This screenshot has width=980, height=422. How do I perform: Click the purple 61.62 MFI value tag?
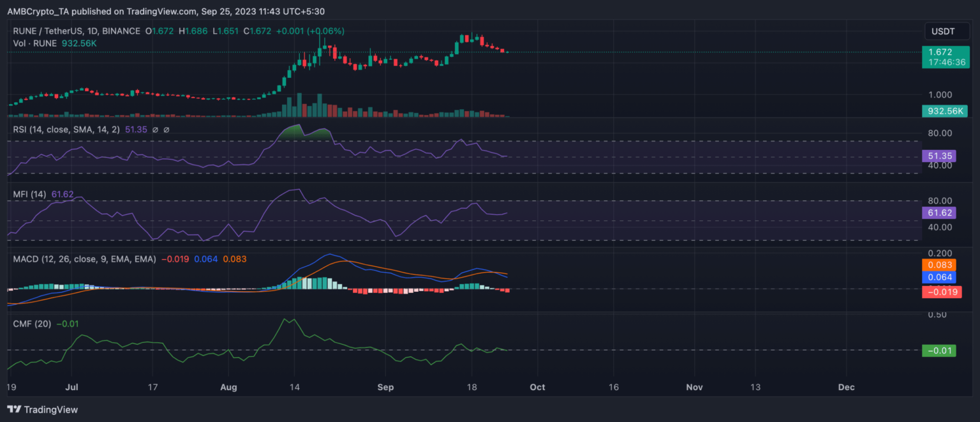pyautogui.click(x=939, y=213)
